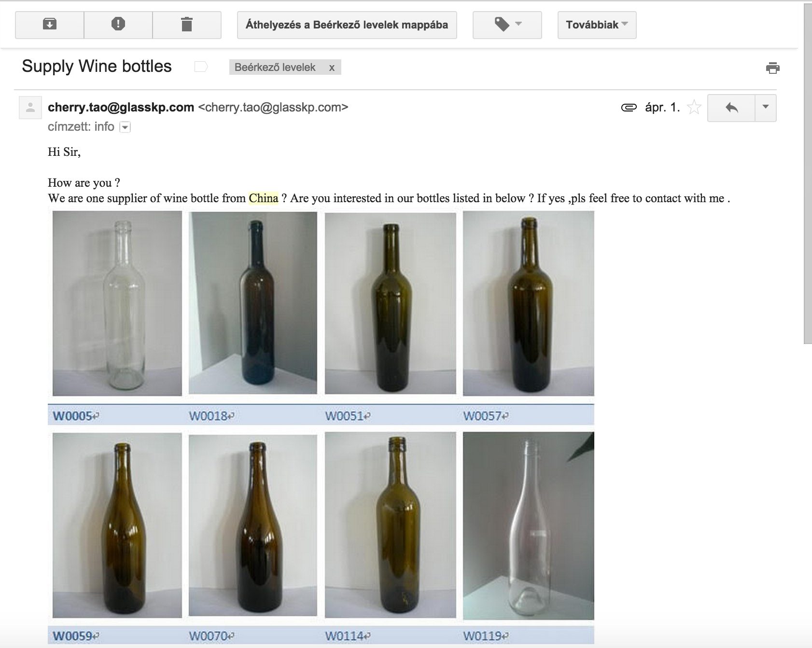This screenshot has height=648, width=812.
Task: Click the sender avatar icon
Action: [30, 107]
